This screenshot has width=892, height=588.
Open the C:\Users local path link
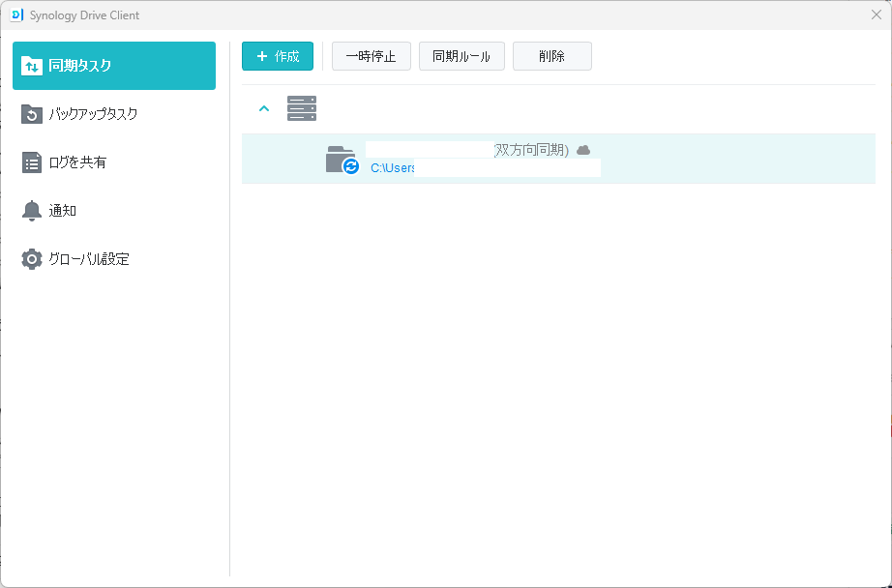pos(393,167)
